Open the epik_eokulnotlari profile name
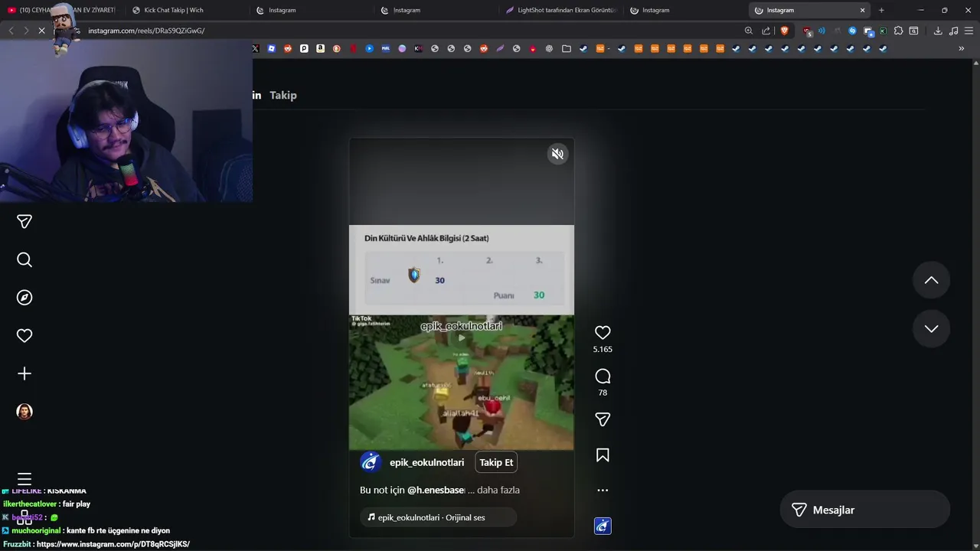Image resolution: width=980 pixels, height=551 pixels. (x=426, y=462)
